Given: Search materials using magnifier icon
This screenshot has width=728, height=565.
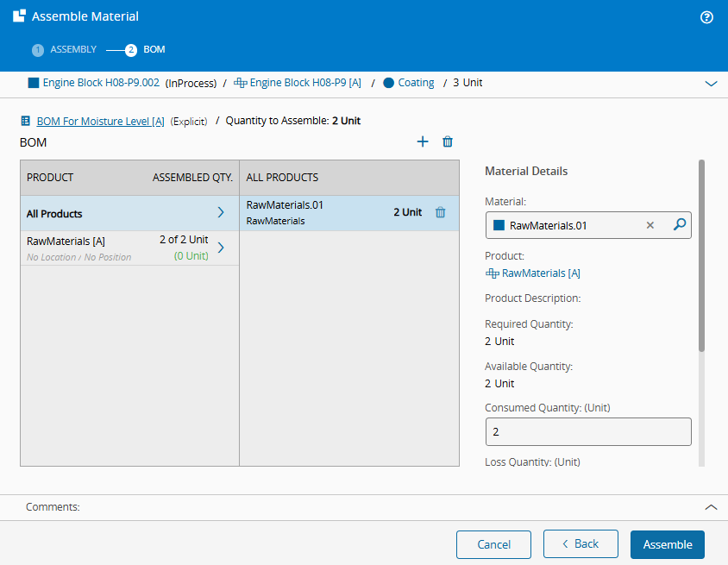Looking at the screenshot, I should (x=679, y=225).
